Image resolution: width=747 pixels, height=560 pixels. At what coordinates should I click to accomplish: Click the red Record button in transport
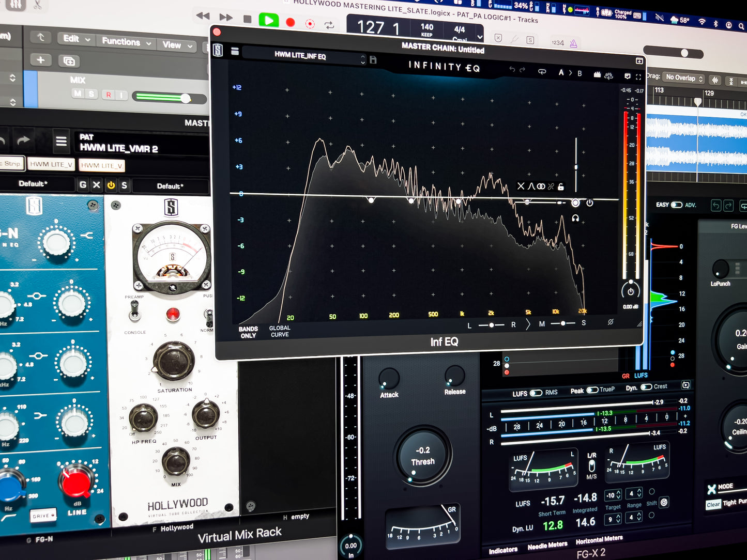click(x=291, y=22)
